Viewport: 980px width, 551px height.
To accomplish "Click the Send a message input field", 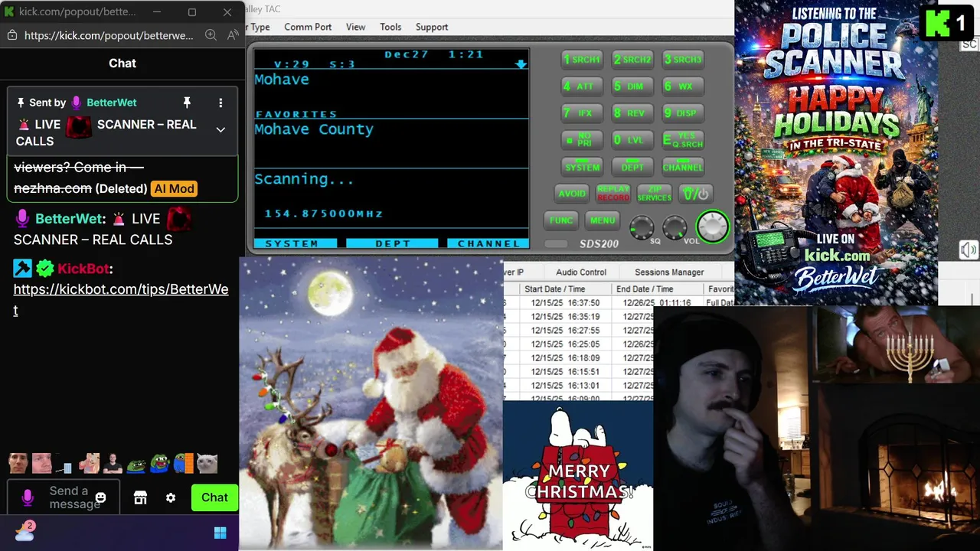I will tap(63, 497).
